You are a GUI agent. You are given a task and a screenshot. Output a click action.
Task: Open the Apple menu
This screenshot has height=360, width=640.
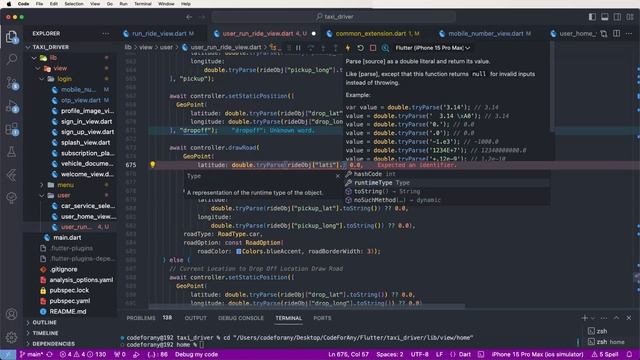tap(9, 4)
